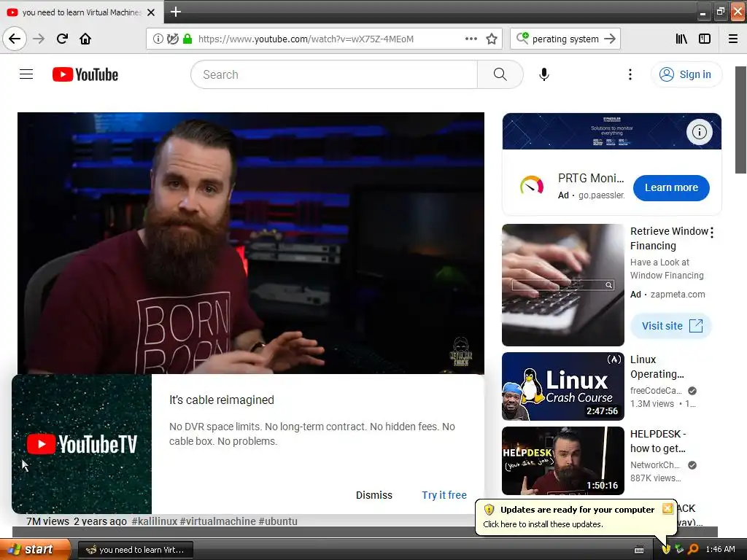Click the main video player

click(251, 243)
